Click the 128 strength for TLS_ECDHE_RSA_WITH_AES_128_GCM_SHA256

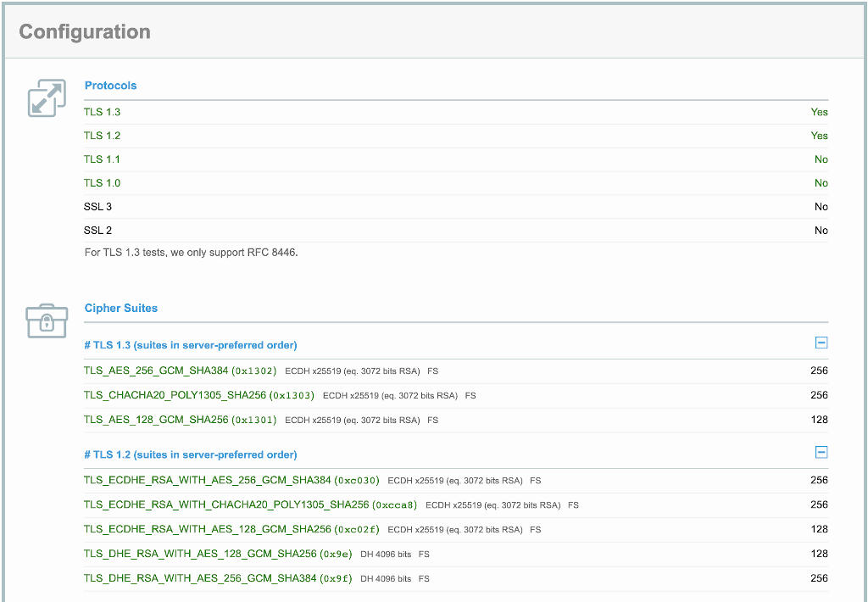820,529
